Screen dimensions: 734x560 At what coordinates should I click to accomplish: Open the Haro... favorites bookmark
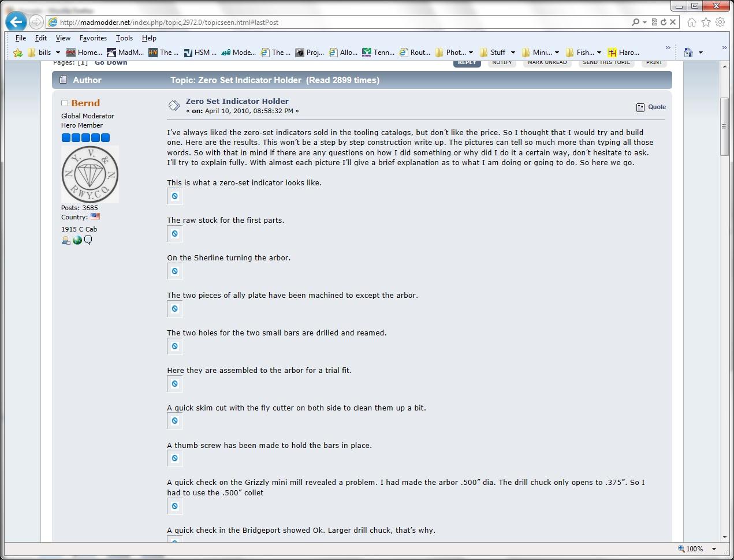point(624,53)
